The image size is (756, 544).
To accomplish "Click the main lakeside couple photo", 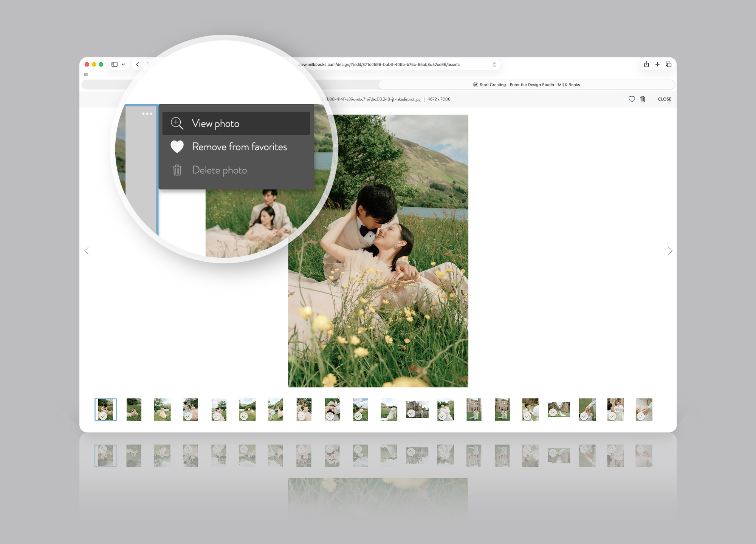I will tap(378, 251).
